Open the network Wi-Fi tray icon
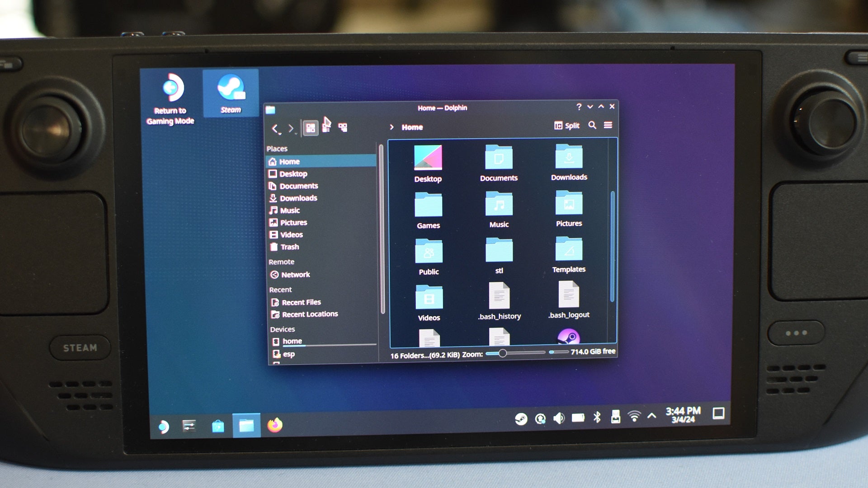Viewport: 868px width, 488px height. pos(634,418)
